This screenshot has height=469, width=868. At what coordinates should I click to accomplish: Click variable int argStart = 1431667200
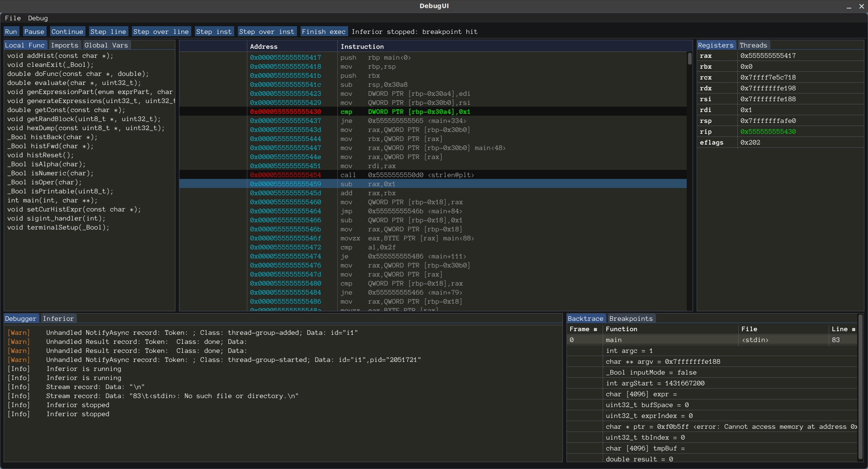[x=655, y=383]
